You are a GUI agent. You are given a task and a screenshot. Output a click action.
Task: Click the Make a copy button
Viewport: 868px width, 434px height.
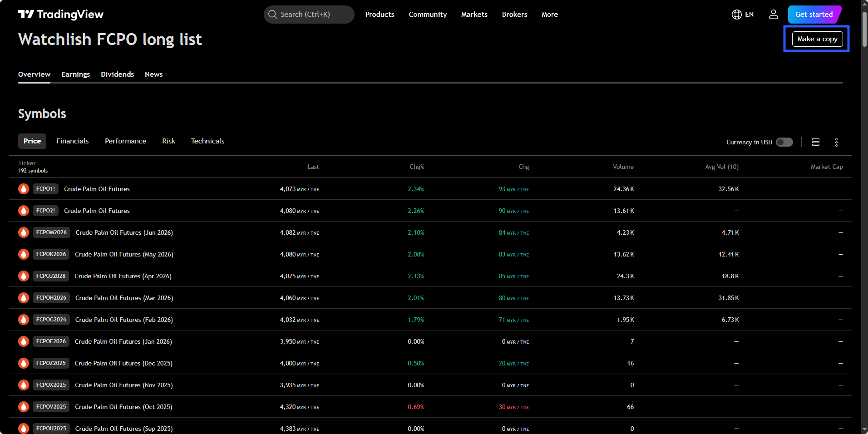click(817, 39)
